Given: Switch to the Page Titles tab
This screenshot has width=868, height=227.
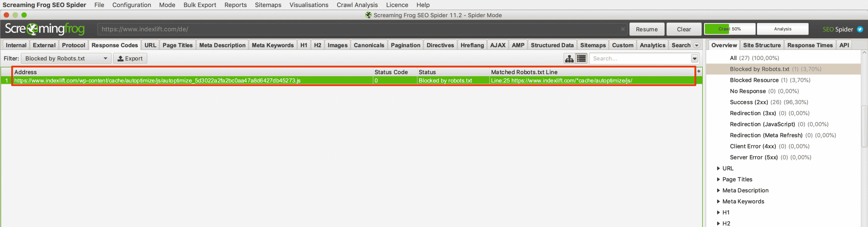Looking at the screenshot, I should [177, 45].
